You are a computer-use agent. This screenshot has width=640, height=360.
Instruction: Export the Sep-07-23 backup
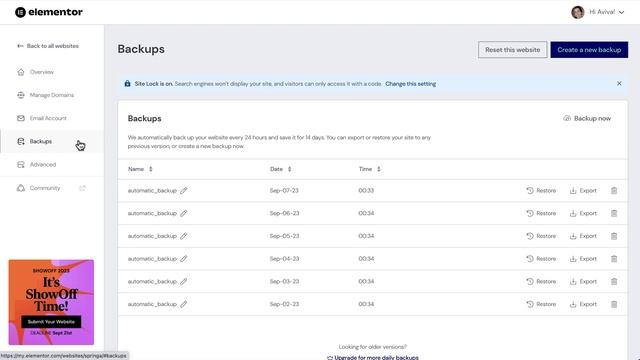tap(583, 191)
